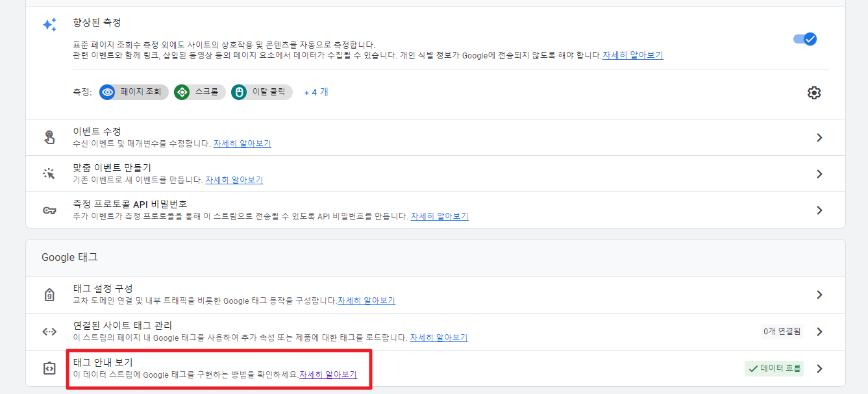Click the 연결된 사이트 태그 관리 code icon

tap(49, 331)
